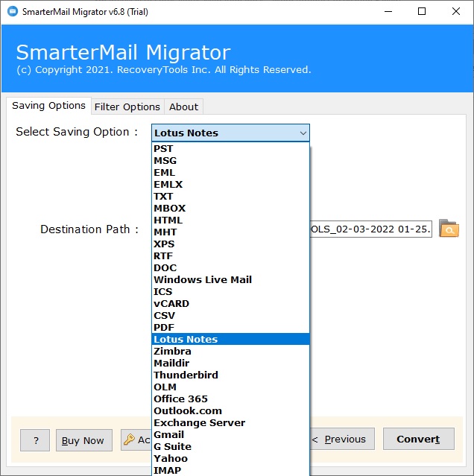This screenshot has width=474, height=476.
Task: Choose PST from the saving option list
Action: pos(230,149)
